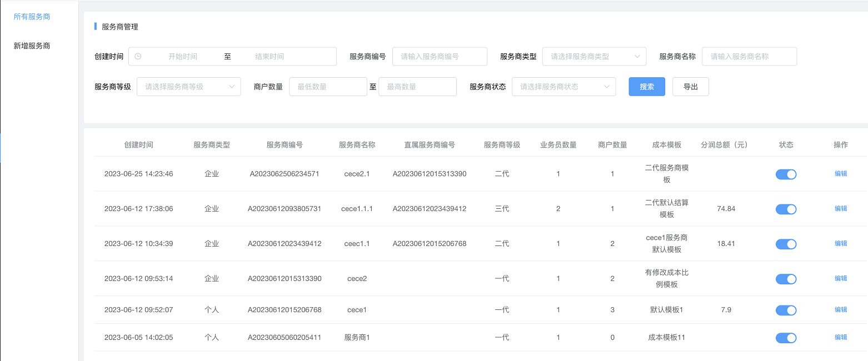Click the 服务商编号 input field
The image size is (868, 361).
click(x=439, y=57)
